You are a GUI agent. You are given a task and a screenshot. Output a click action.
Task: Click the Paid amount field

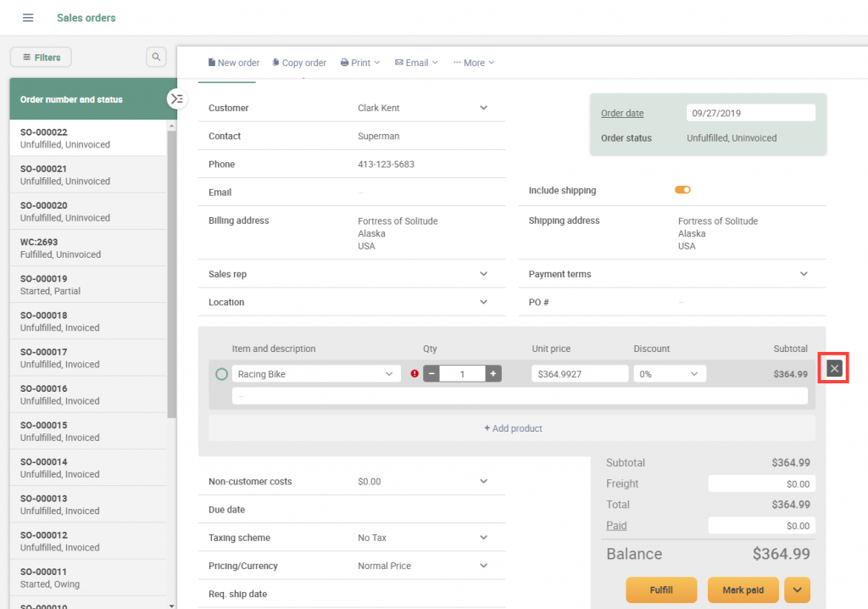click(761, 526)
